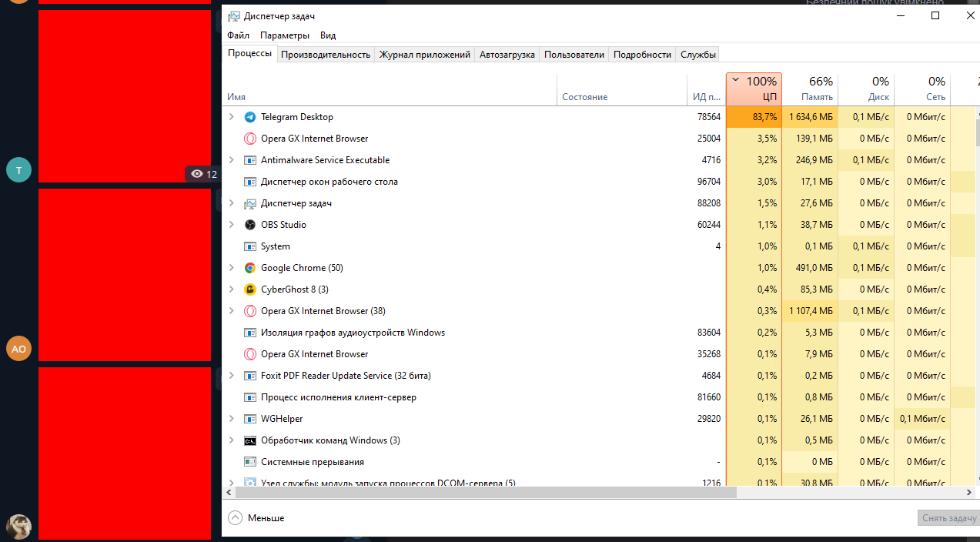Collapse to fewer details with Меньше
Image resolution: width=980 pixels, height=542 pixels.
[256, 518]
